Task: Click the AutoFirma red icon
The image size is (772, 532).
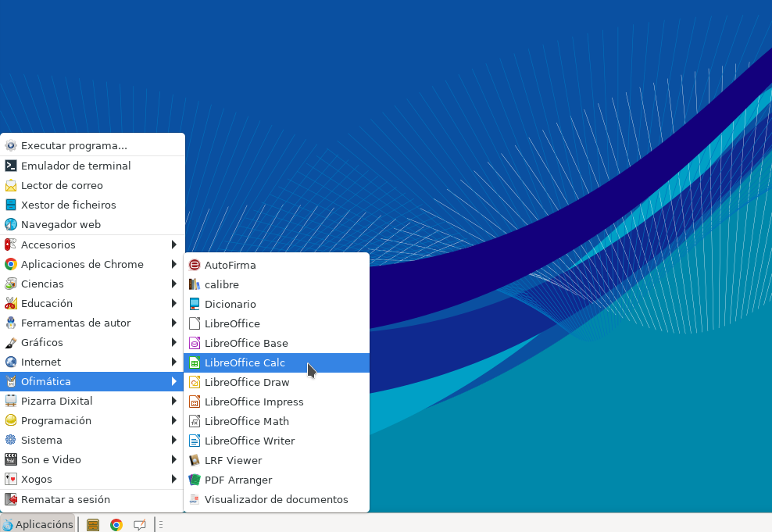Action: pyautogui.click(x=195, y=265)
